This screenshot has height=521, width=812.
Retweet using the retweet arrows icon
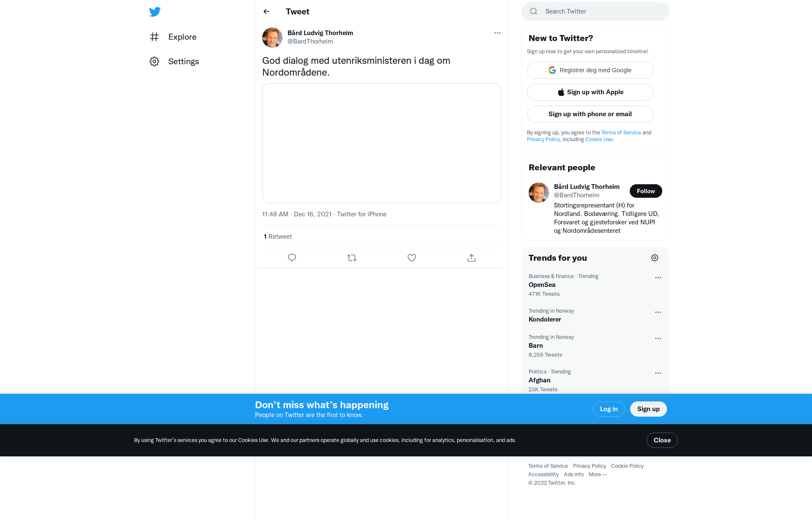pyautogui.click(x=352, y=258)
